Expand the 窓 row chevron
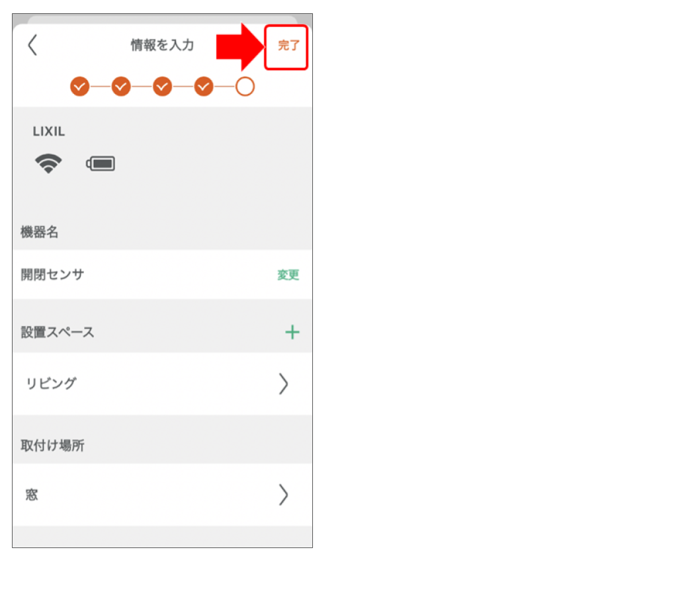This screenshot has width=700, height=599. point(283,495)
